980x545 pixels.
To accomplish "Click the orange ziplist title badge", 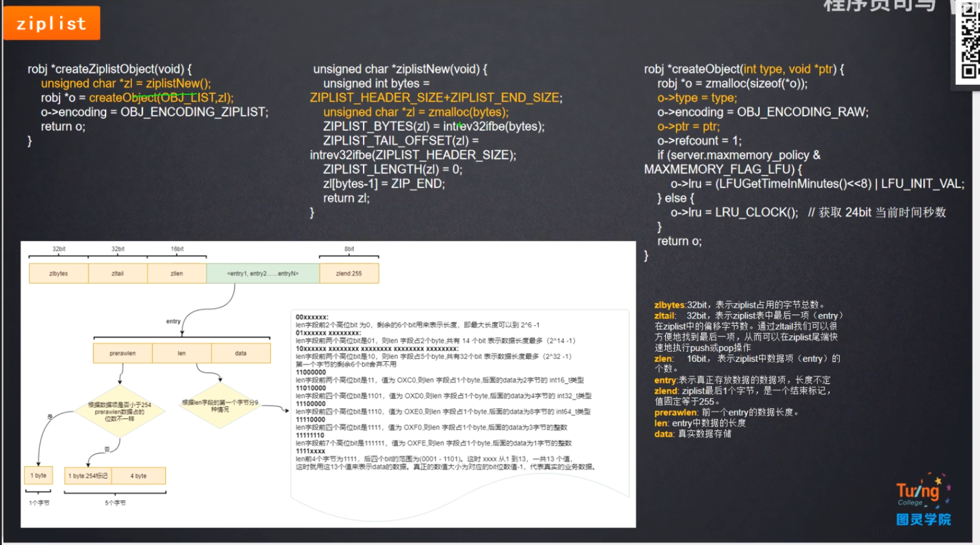I will 52,23.
